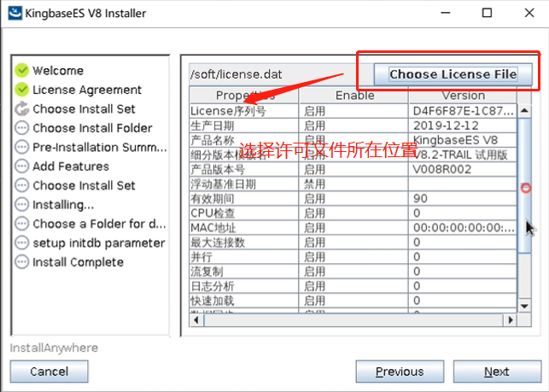Image resolution: width=549 pixels, height=392 pixels.
Task: Click the license path field /soft/license.dat
Action: (281, 74)
